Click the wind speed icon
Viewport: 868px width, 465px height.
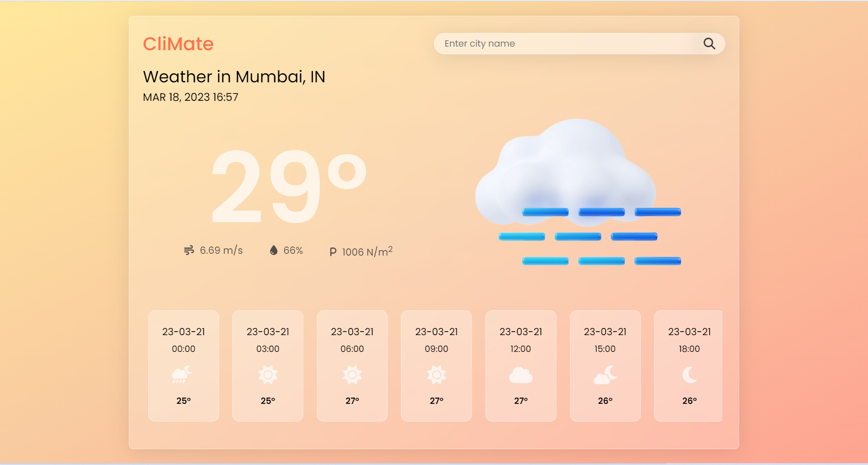pos(189,250)
